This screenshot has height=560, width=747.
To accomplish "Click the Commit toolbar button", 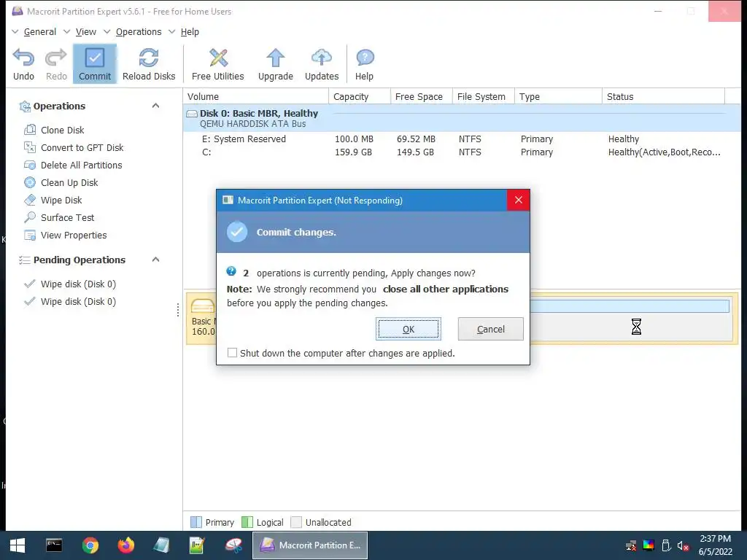I will pyautogui.click(x=95, y=64).
